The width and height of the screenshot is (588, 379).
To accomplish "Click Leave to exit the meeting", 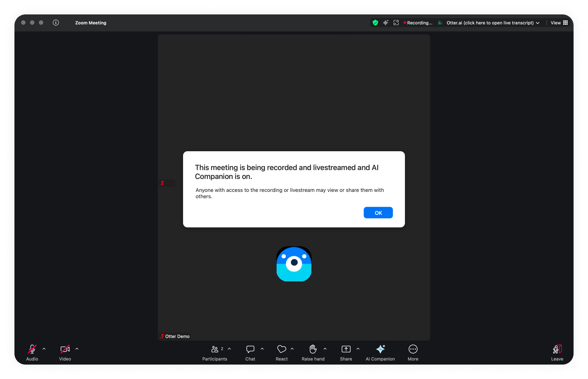I will click(x=557, y=353).
